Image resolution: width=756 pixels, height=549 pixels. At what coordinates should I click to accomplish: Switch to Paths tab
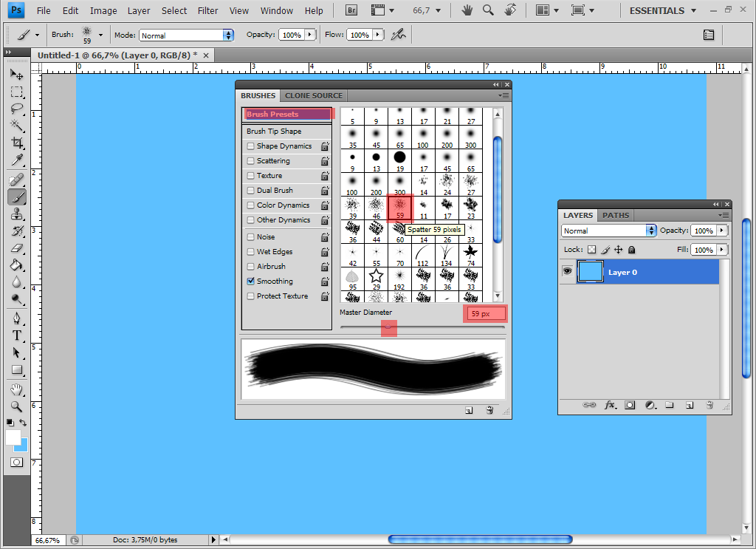click(x=616, y=215)
